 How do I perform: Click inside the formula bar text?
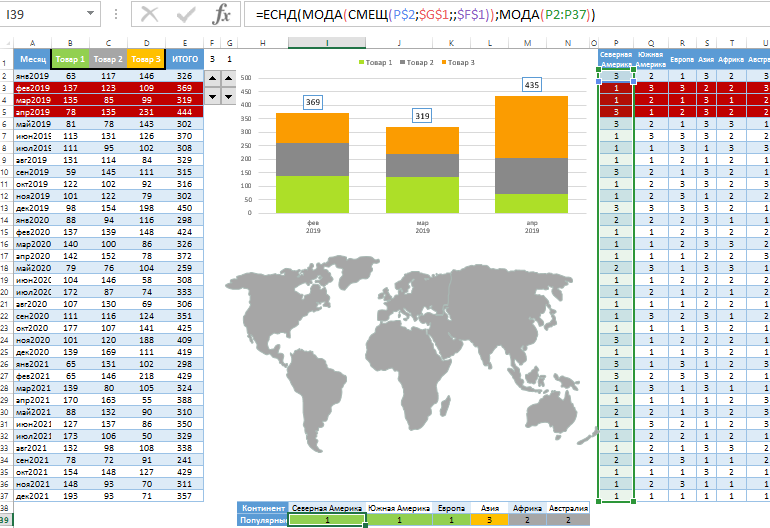coord(500,16)
